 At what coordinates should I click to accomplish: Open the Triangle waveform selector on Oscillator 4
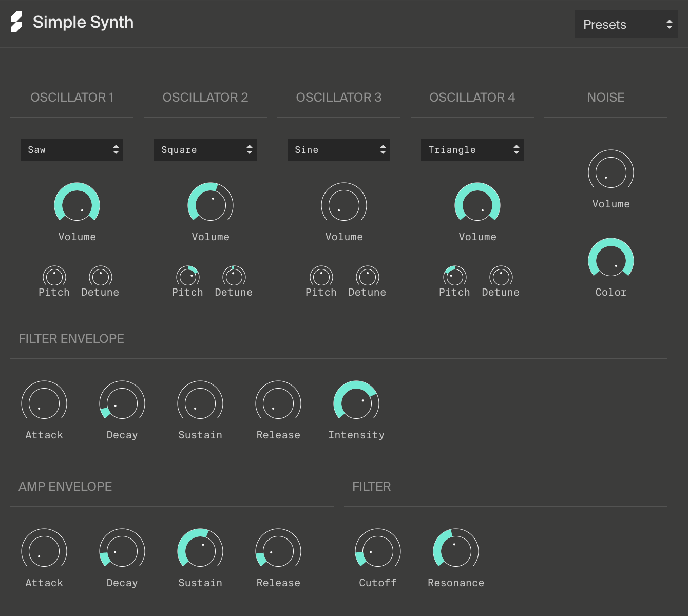(x=472, y=149)
